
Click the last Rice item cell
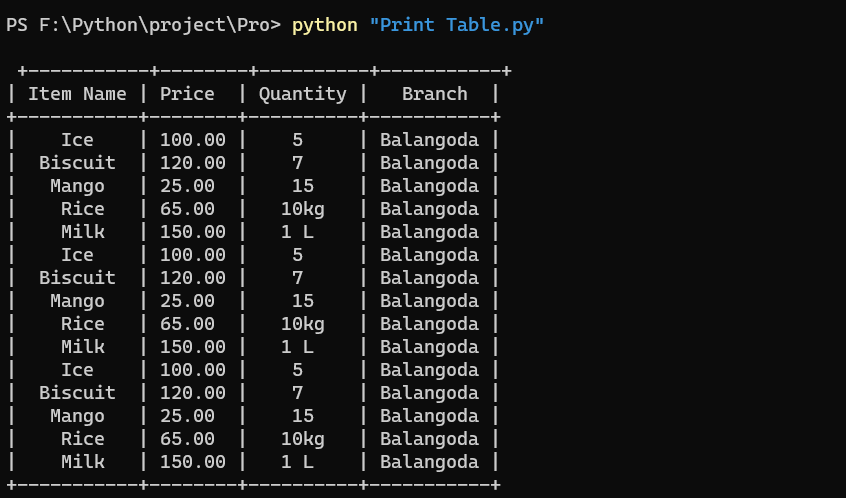click(x=83, y=439)
